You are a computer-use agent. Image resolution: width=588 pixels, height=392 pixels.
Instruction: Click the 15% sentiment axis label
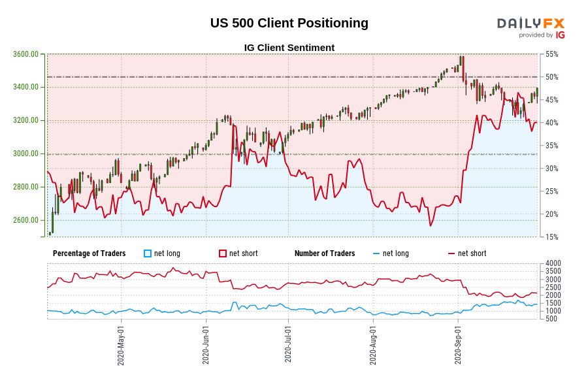point(551,237)
